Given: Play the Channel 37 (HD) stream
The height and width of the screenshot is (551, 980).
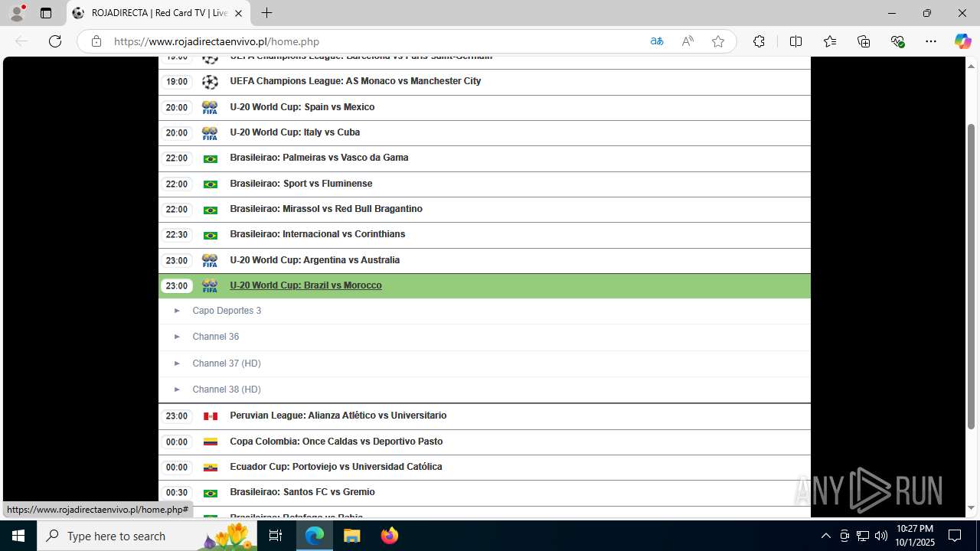Looking at the screenshot, I should tap(227, 364).
